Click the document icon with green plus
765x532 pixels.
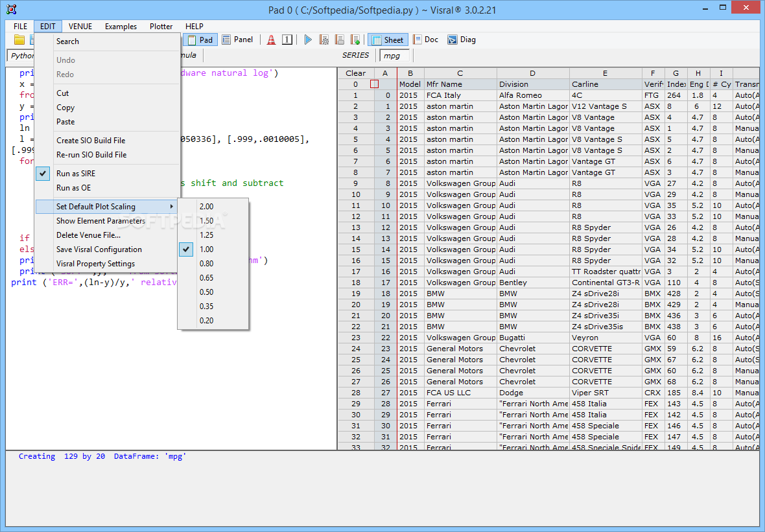tap(355, 40)
